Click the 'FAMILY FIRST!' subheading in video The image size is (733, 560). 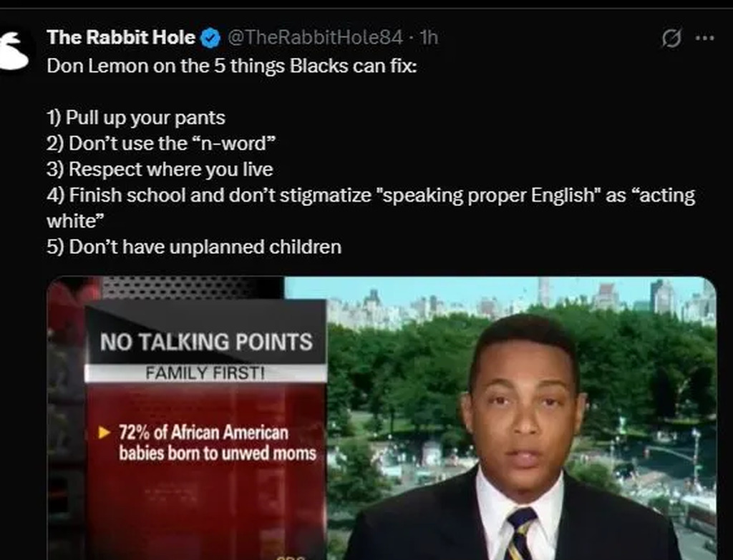[x=205, y=373]
